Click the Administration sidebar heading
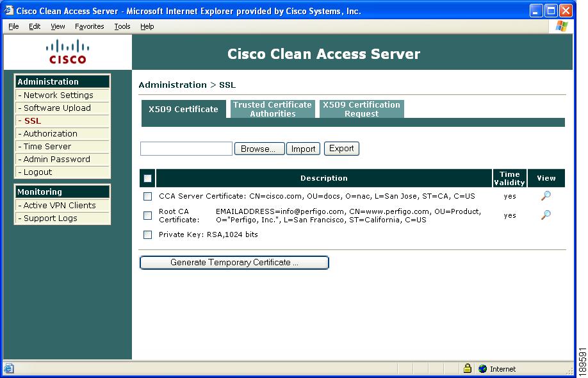This screenshot has width=588, height=378. [62, 82]
